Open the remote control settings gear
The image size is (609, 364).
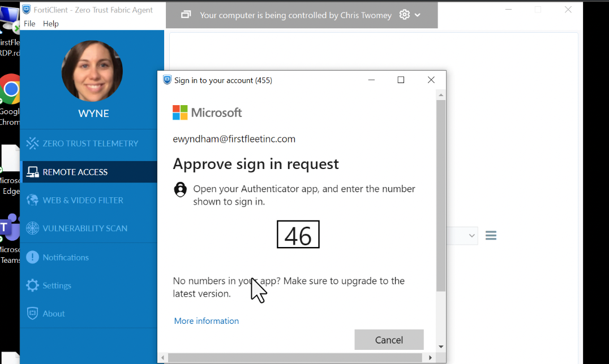tap(404, 15)
